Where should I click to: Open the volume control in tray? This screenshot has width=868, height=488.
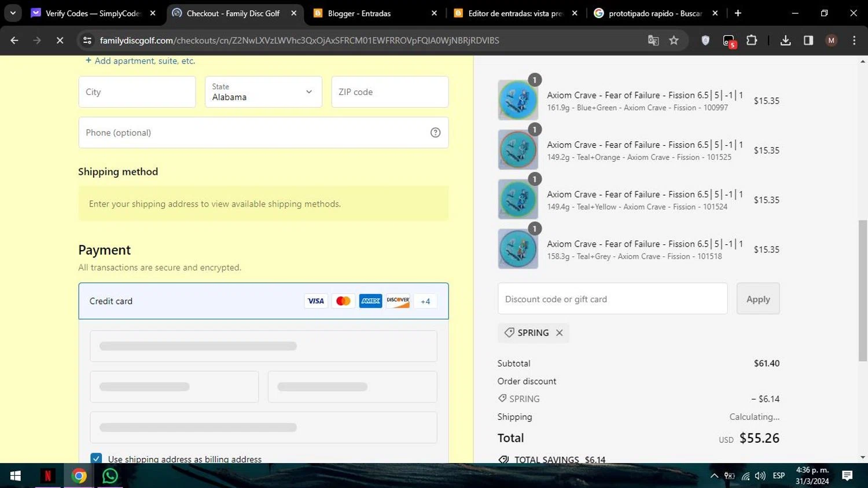click(x=760, y=476)
